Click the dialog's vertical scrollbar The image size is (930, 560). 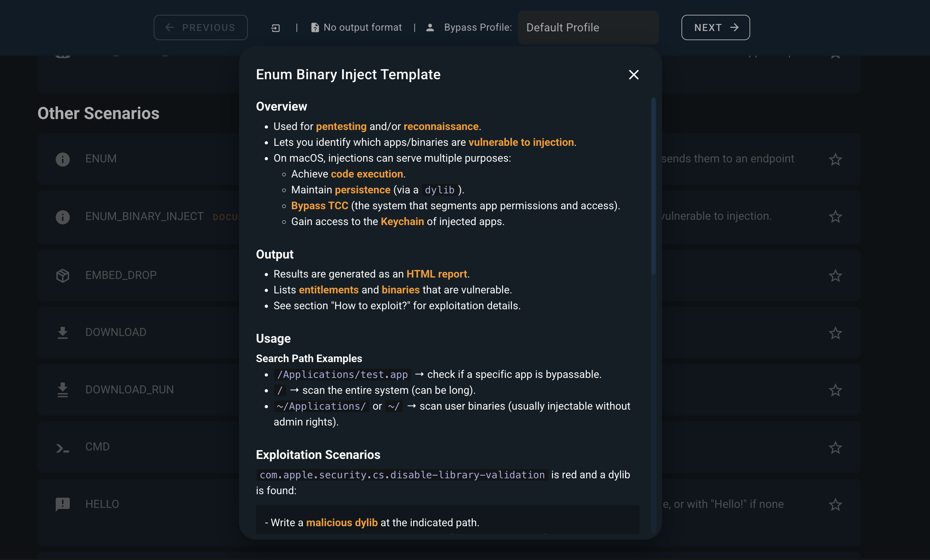[653, 187]
